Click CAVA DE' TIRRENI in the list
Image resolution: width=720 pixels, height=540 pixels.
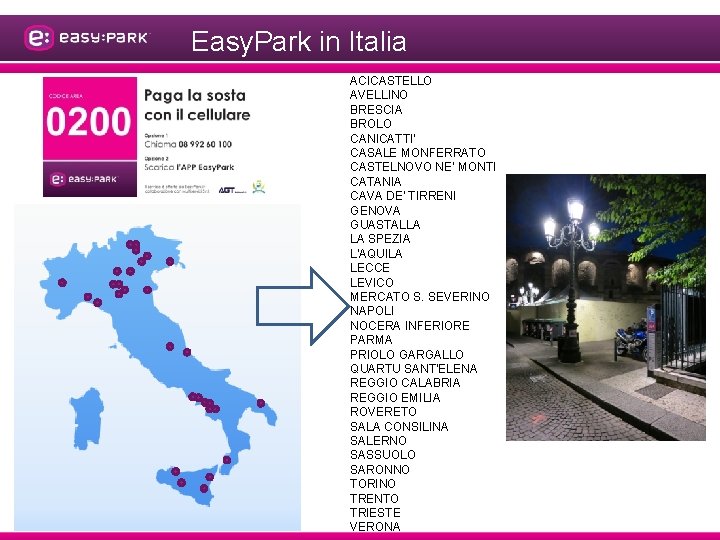403,196
